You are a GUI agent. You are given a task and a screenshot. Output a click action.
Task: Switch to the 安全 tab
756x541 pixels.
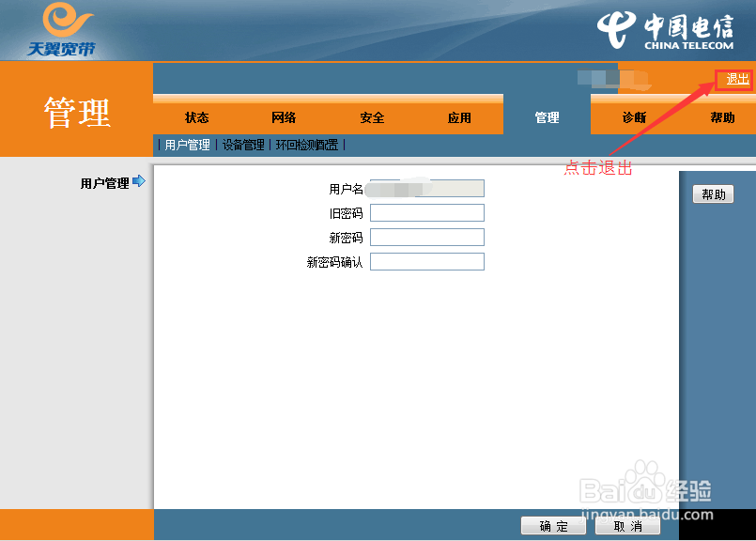point(372,117)
